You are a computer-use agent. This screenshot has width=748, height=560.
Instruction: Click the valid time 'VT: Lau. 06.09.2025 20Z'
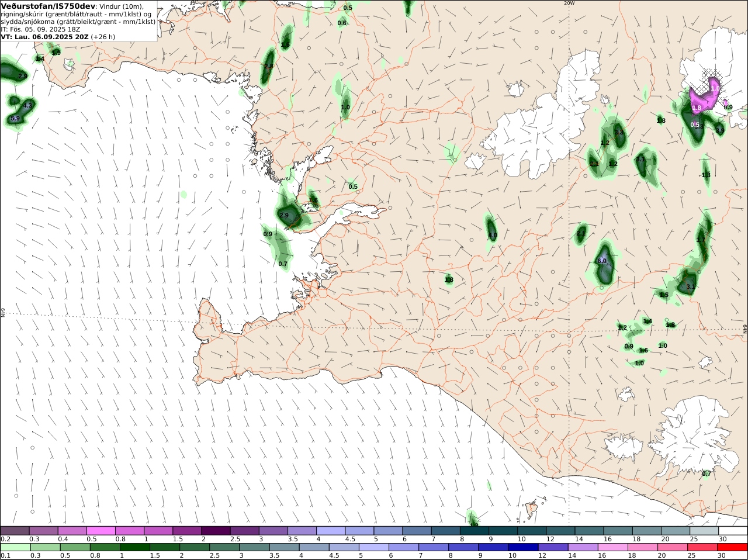44,36
